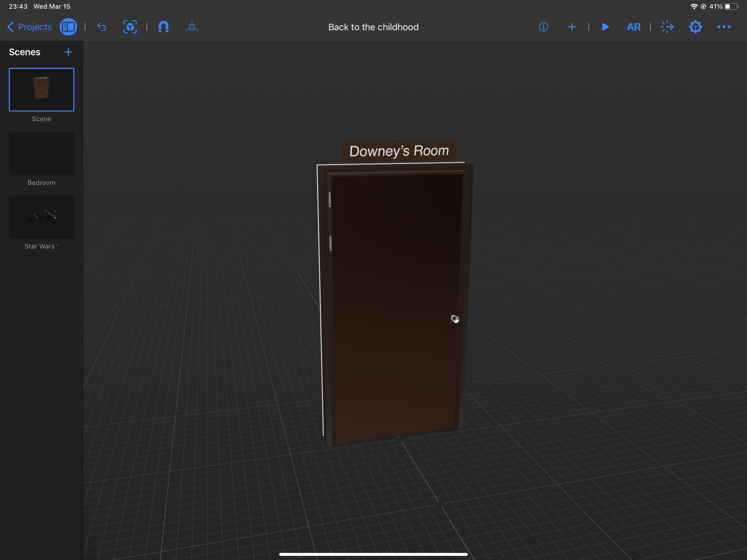
Task: Open the Behaviors panel arrow icon
Action: pyautogui.click(x=667, y=27)
